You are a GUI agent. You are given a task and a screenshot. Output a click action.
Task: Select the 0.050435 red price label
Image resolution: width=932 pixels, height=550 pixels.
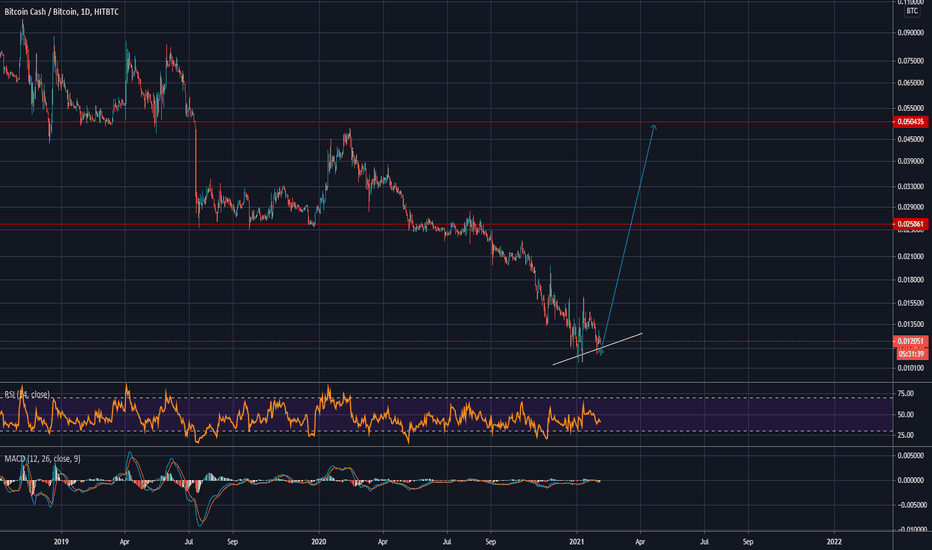[x=911, y=122]
